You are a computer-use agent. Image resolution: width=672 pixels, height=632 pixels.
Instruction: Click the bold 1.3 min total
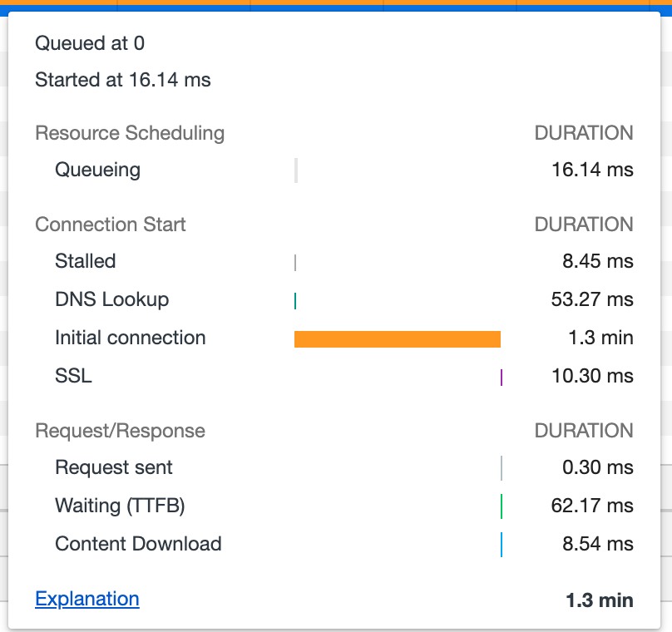click(600, 600)
